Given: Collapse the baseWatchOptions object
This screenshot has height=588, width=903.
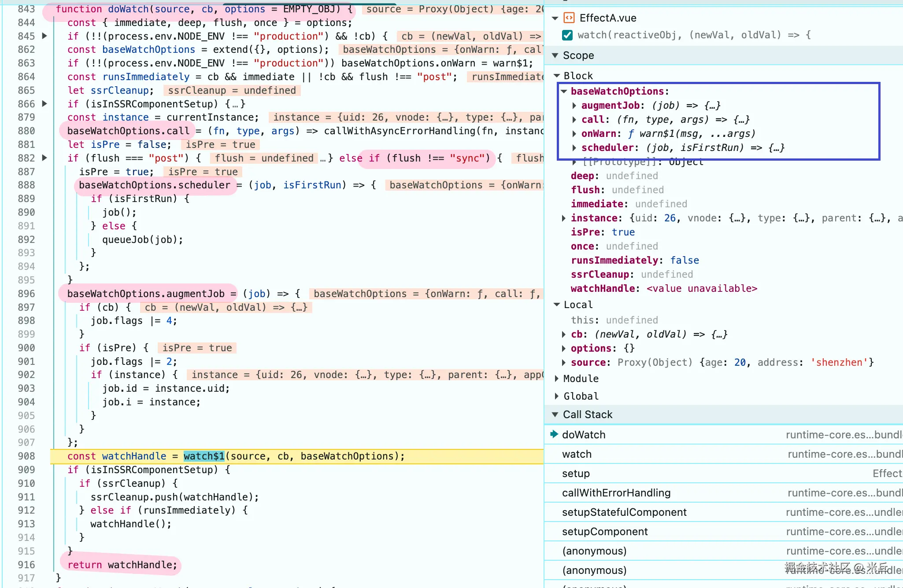Looking at the screenshot, I should pyautogui.click(x=563, y=92).
